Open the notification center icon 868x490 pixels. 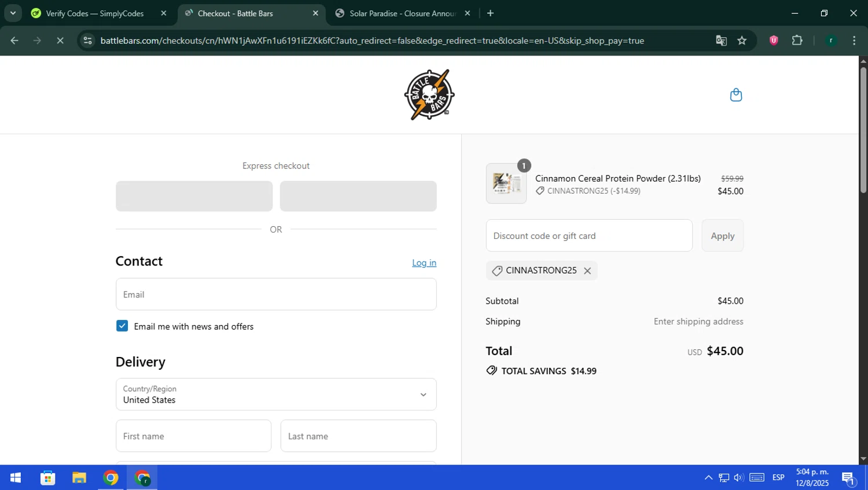(849, 478)
